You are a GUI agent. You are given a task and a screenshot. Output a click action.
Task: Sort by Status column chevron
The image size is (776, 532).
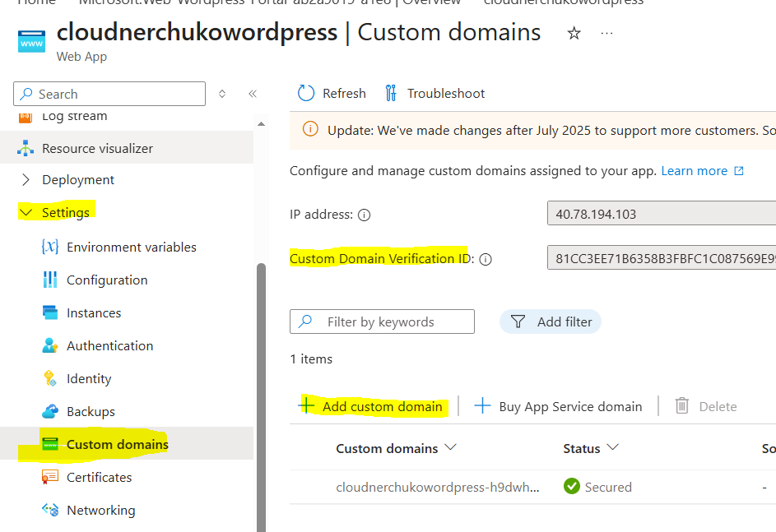[613, 447]
